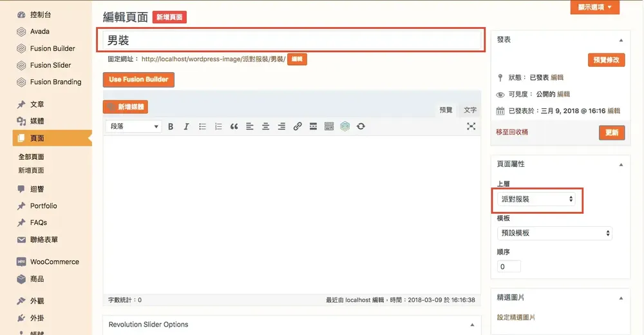Select the 頁面 pages menu

pos(52,138)
